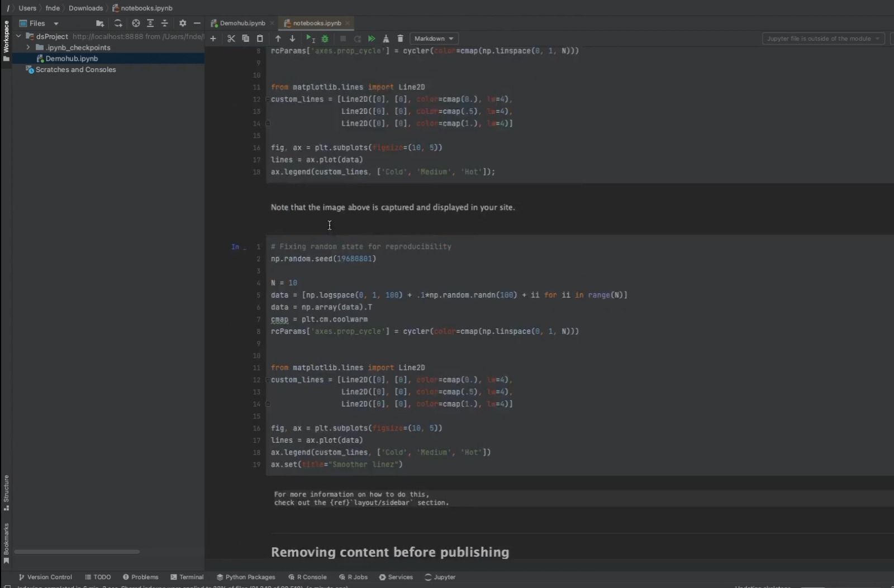Delete the selected cell
The width and height of the screenshot is (894, 588).
400,39
